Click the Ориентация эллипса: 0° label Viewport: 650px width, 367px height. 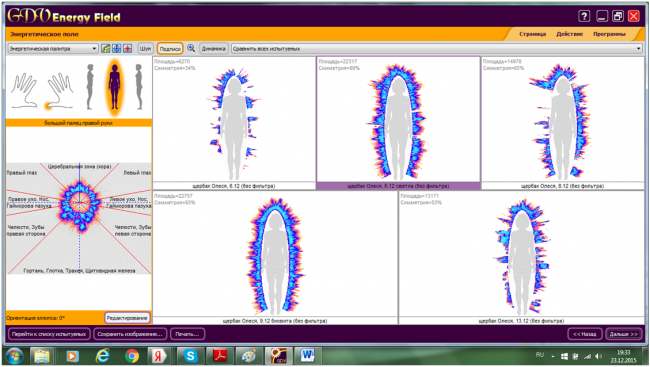tap(35, 318)
